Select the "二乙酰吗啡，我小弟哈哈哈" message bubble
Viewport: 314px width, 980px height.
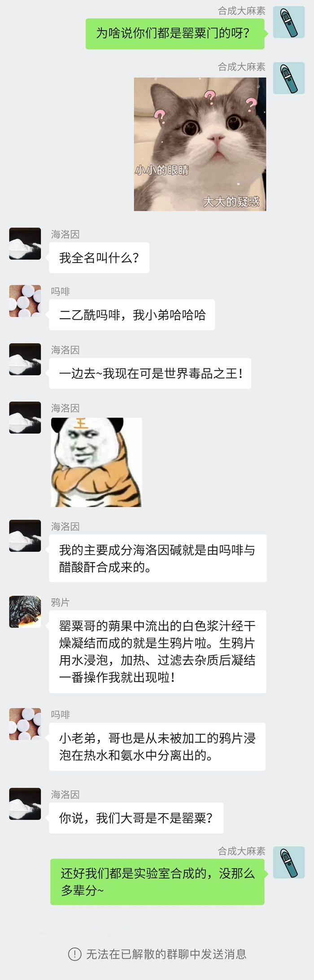(x=132, y=315)
